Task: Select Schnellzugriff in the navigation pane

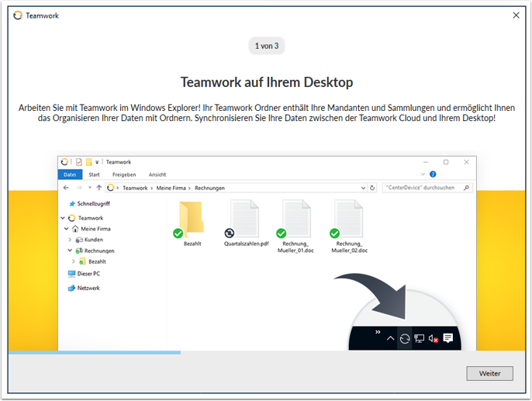Action: pos(90,203)
